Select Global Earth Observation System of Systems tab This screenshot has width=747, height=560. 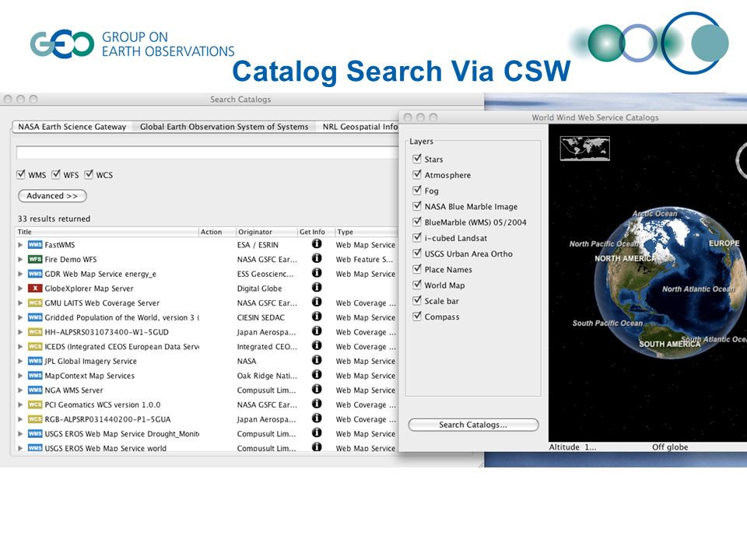click(x=224, y=127)
